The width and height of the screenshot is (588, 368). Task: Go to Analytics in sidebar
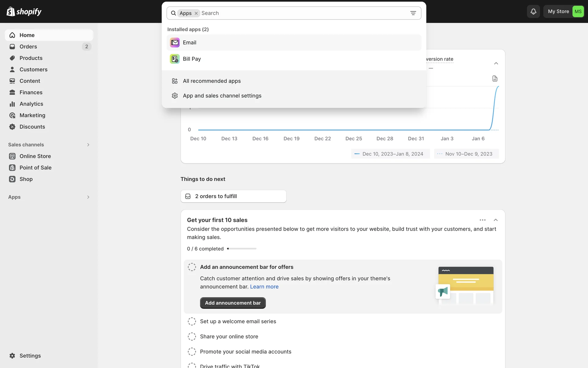point(31,104)
